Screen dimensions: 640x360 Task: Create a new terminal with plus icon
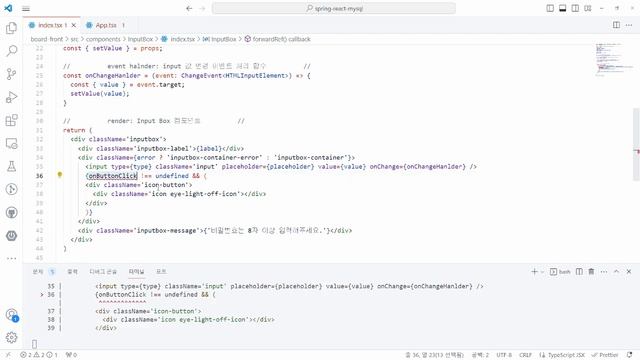534,272
